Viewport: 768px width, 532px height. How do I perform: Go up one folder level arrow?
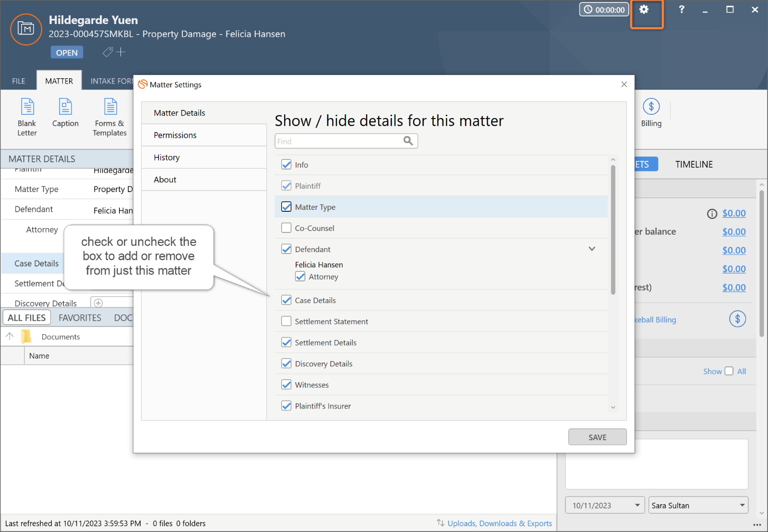(10, 336)
